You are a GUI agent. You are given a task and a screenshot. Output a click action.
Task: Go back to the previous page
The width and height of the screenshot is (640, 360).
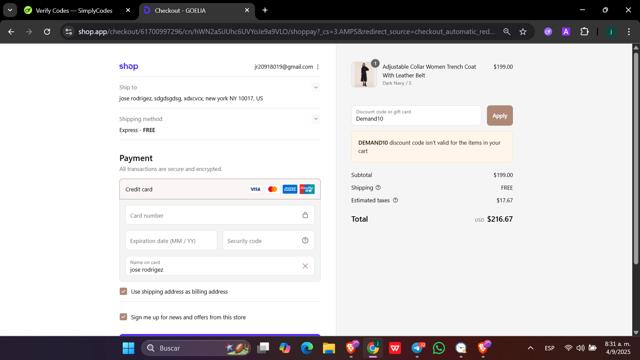(x=11, y=31)
